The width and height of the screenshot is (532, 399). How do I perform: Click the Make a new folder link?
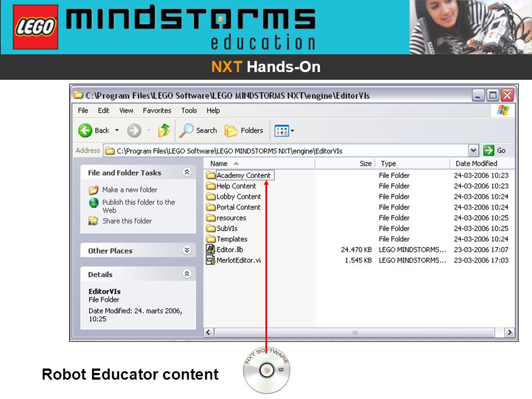(x=130, y=190)
